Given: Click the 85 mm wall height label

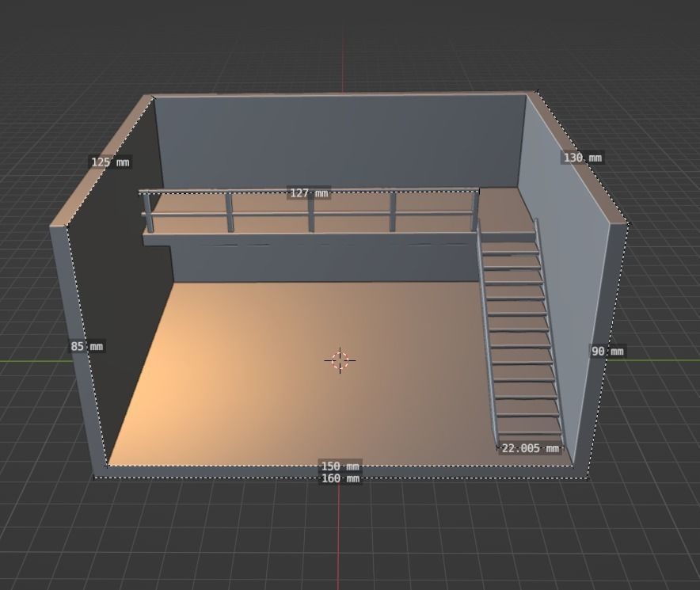Looking at the screenshot, I should (x=86, y=346).
